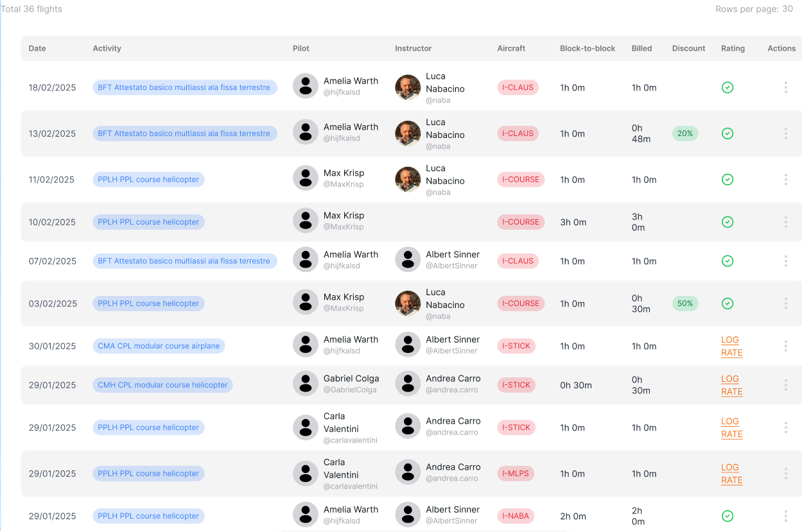Sort the table by the Date column
Viewport: 802px width, 532px height.
[37, 48]
